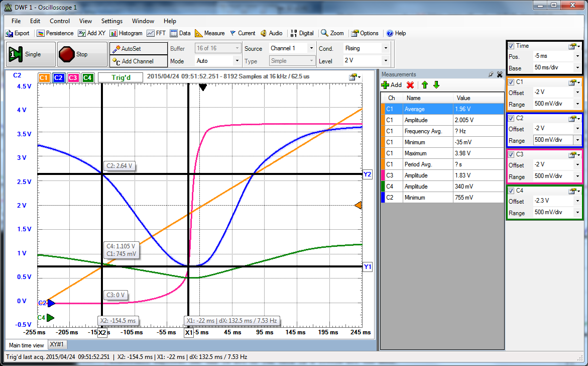Click the AutoSet button
Viewport: 588px width, 366px height.
[x=138, y=49]
